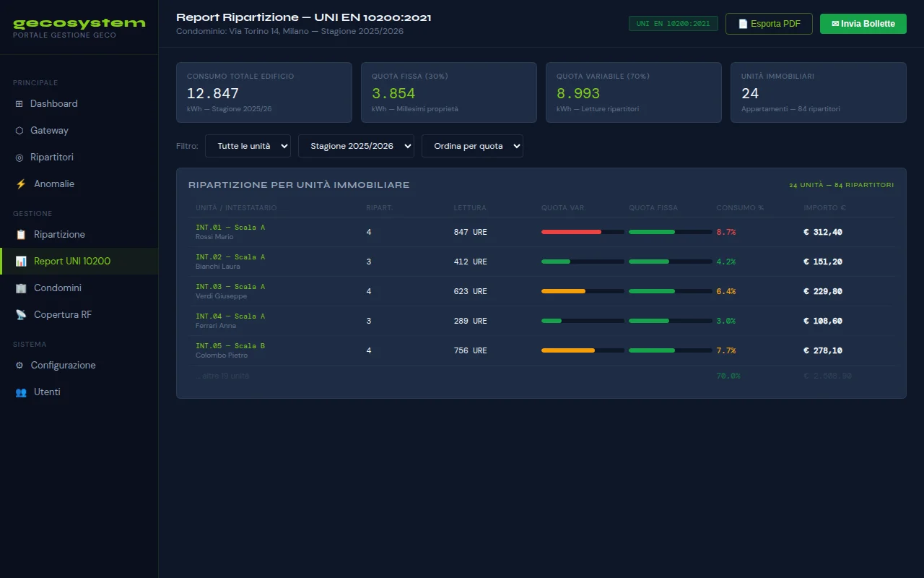
Task: Click the '... altre 19 unità' row
Action: 541,376
